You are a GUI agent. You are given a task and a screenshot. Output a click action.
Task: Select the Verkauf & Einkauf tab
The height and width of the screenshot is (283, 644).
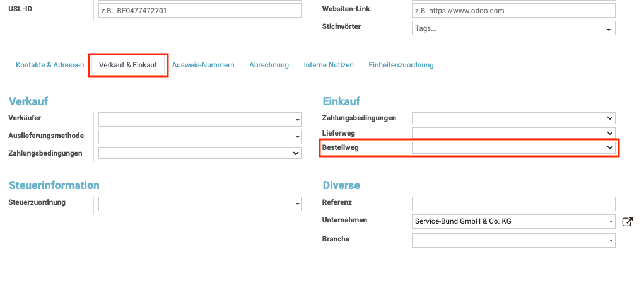point(128,65)
